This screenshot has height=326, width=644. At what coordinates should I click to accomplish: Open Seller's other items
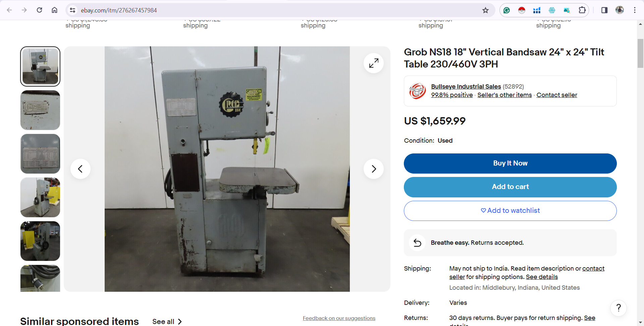(504, 95)
